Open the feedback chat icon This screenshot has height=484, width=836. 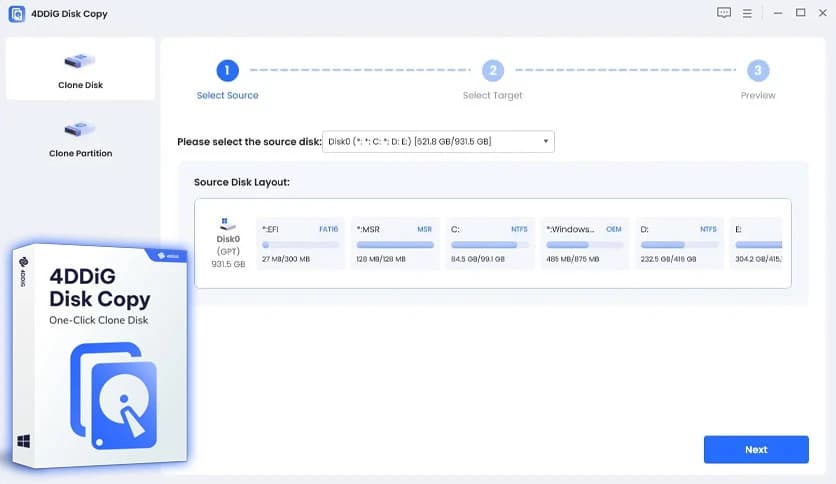[x=724, y=13]
